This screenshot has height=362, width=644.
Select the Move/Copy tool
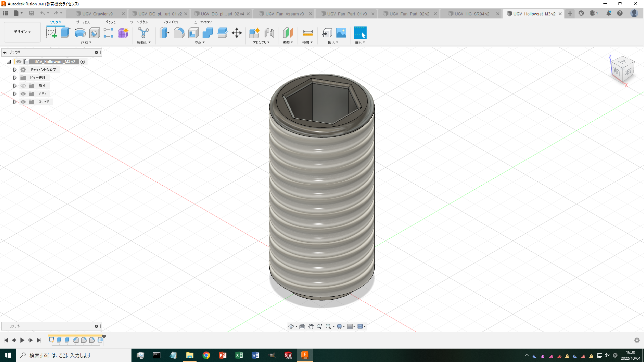click(x=237, y=33)
